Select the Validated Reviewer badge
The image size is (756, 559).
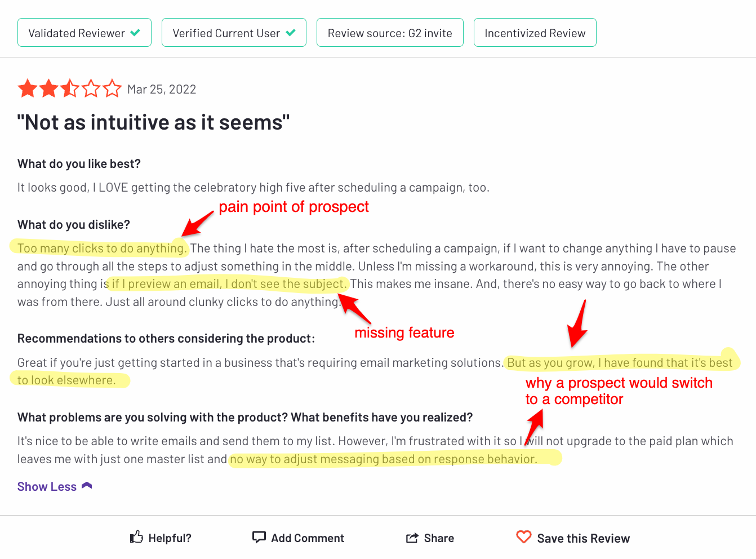85,33
